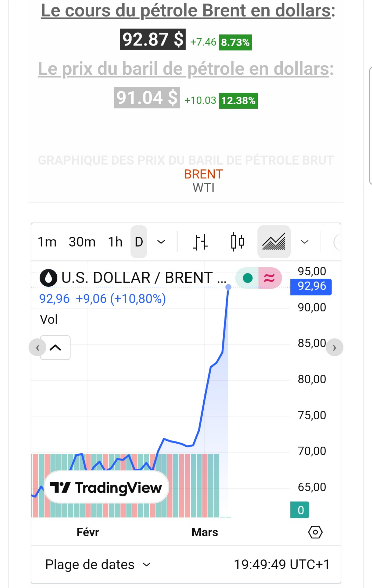Collapse the indicator legend chevron button
372x588 pixels.
pos(55,347)
